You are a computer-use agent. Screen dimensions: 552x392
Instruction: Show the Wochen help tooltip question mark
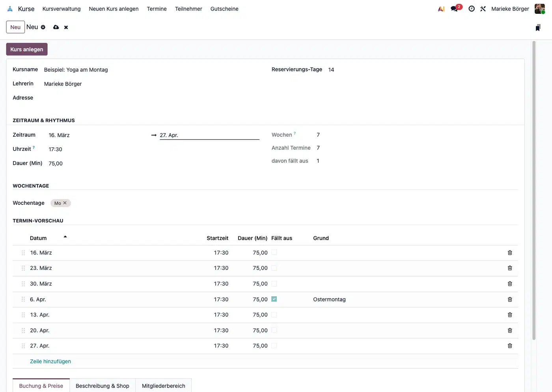click(x=295, y=133)
